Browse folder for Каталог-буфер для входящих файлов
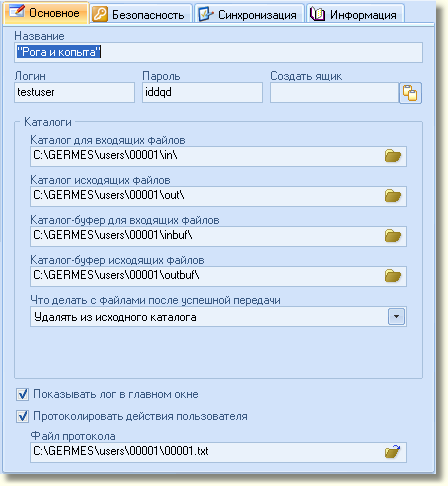 click(x=393, y=236)
